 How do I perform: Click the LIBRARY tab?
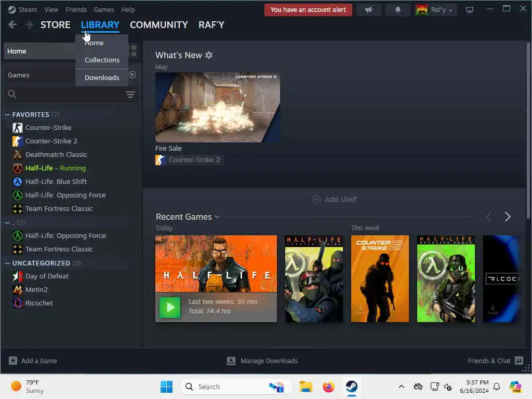[x=100, y=25]
